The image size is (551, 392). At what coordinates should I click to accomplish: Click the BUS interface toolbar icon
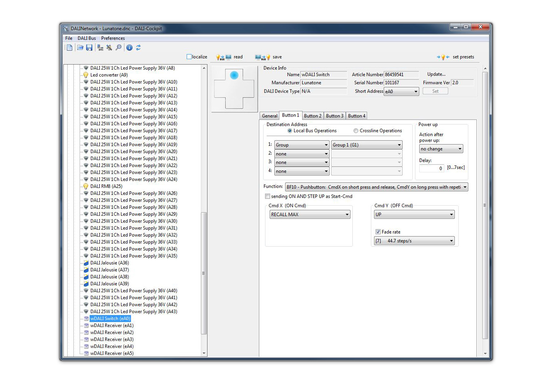[100, 48]
